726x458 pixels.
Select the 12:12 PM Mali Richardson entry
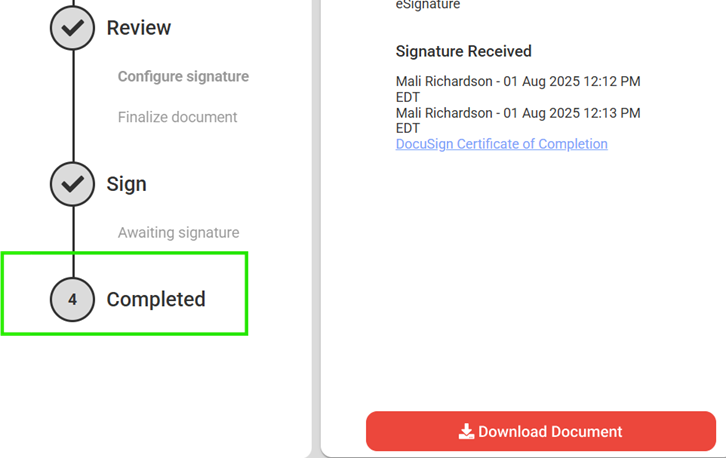click(x=517, y=89)
